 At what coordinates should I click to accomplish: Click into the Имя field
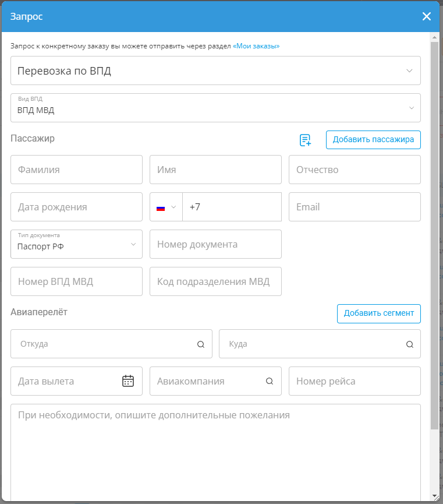(x=215, y=170)
